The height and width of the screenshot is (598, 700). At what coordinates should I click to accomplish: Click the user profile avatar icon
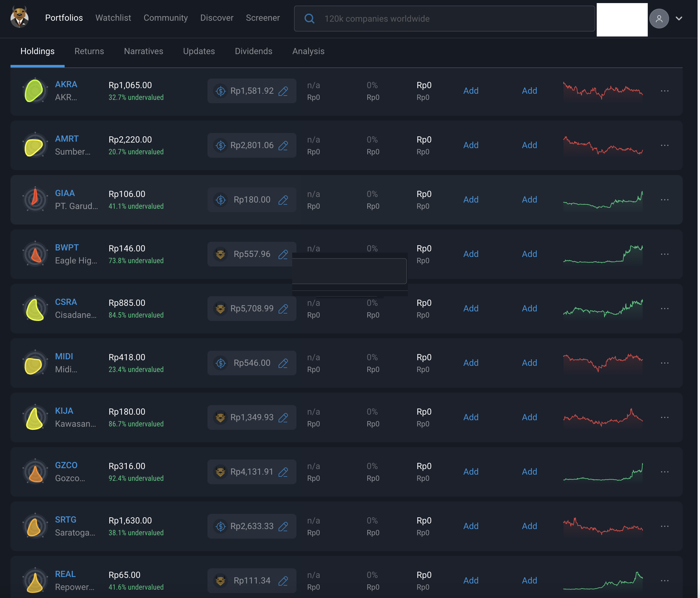[x=659, y=19]
